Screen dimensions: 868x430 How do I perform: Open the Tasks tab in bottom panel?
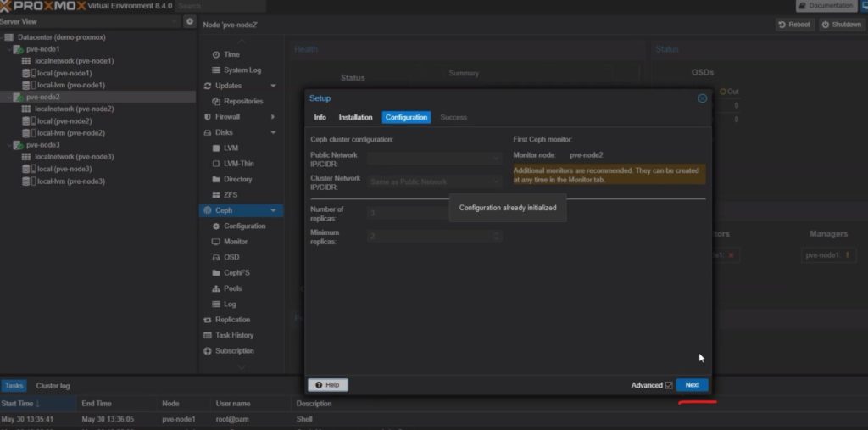click(x=14, y=386)
